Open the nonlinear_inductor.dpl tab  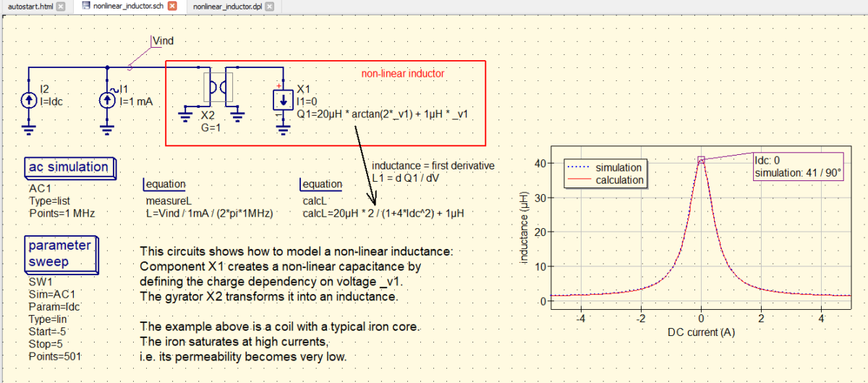pyautogui.click(x=227, y=6)
